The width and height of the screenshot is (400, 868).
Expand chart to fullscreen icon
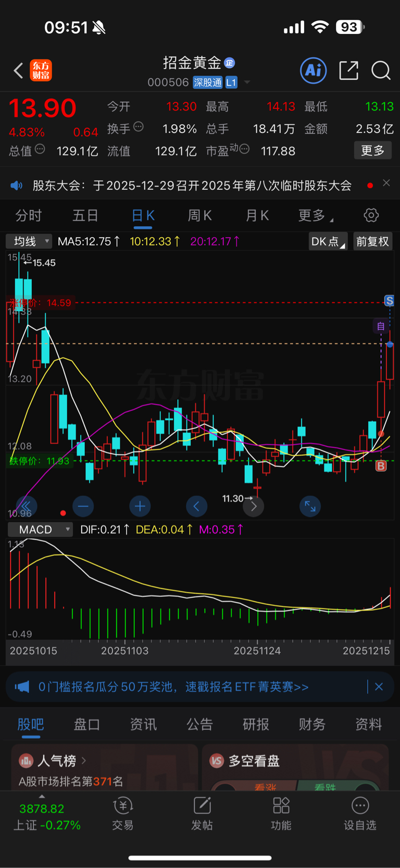pos(310,506)
